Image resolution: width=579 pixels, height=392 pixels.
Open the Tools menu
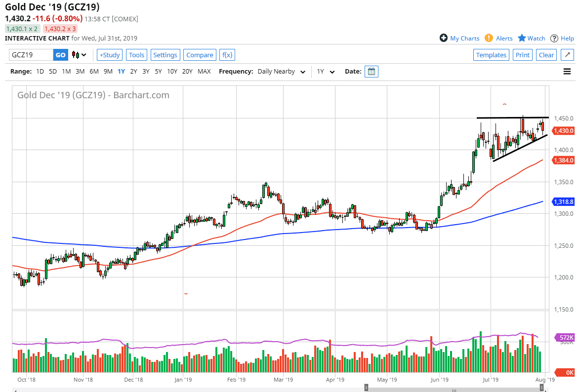(136, 55)
